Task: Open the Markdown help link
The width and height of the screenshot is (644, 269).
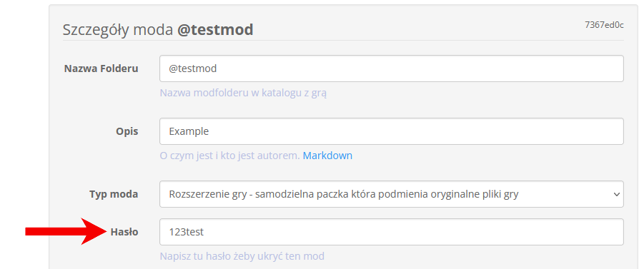Action: click(327, 156)
